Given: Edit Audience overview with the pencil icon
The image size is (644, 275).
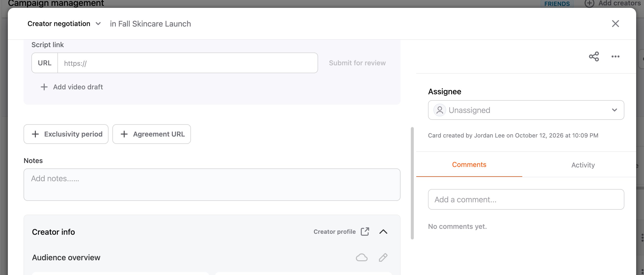Looking at the screenshot, I should pyautogui.click(x=383, y=258).
